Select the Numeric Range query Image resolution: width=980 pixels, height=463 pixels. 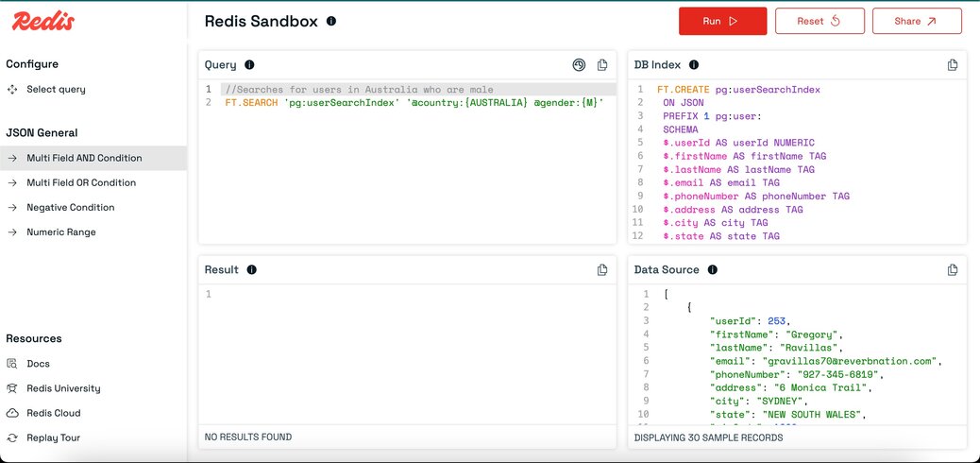point(60,232)
